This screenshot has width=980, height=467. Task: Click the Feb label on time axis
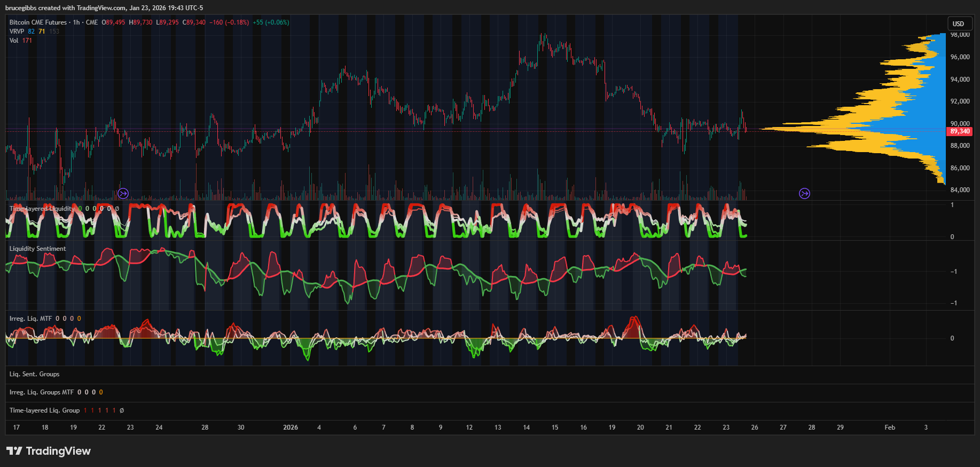(890, 428)
